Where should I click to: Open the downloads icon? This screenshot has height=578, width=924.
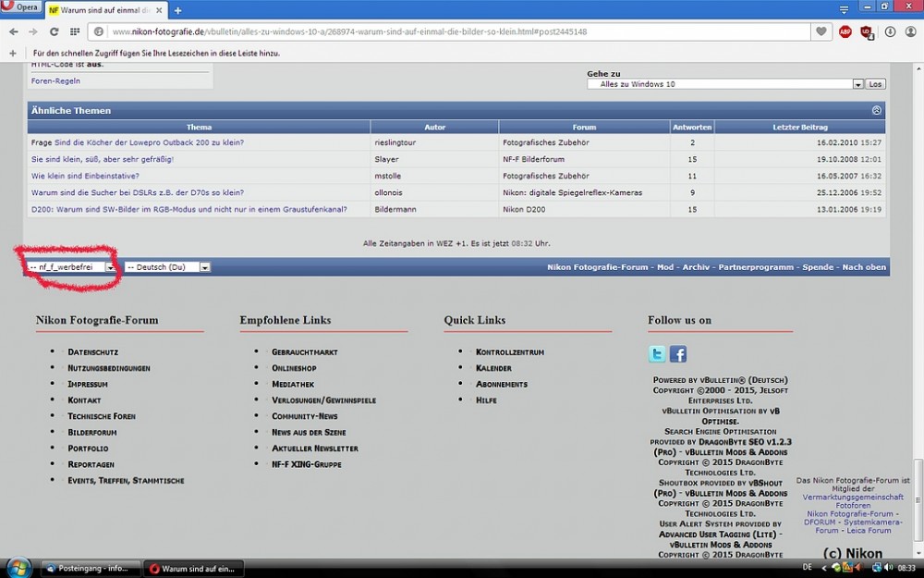890,31
